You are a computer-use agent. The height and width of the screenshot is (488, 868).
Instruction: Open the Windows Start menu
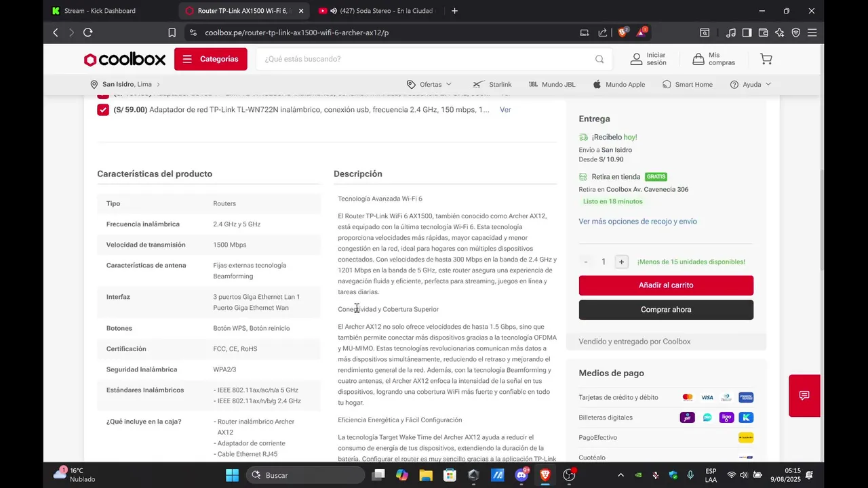tap(232, 475)
